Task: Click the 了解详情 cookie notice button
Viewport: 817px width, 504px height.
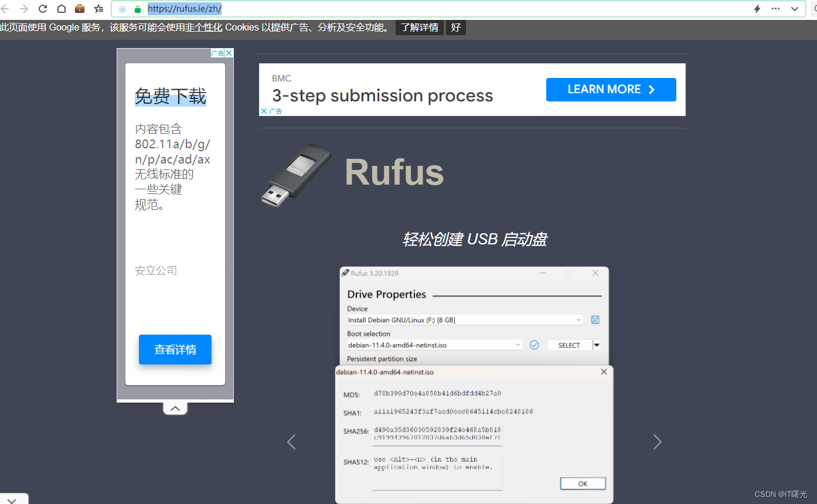Action: click(x=420, y=28)
